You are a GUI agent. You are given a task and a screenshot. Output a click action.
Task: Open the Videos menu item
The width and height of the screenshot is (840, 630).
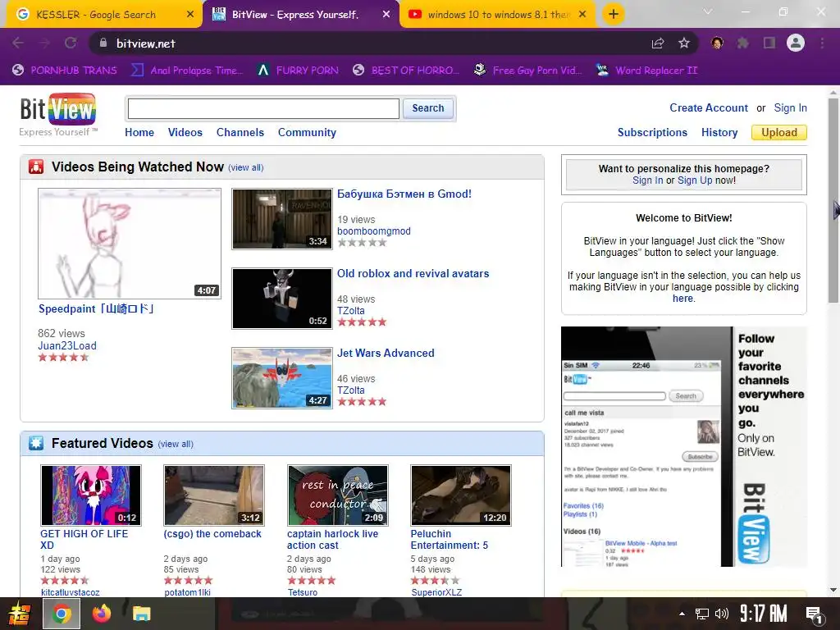point(185,132)
